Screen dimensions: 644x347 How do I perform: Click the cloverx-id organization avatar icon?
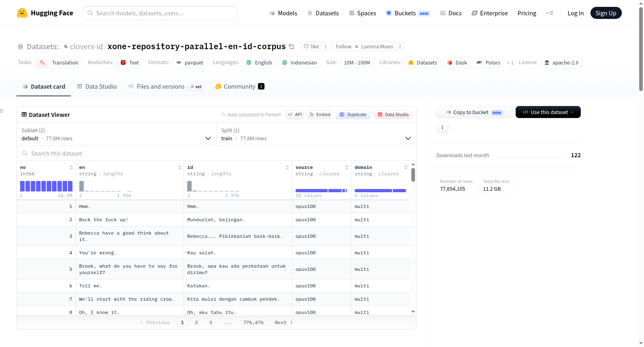click(66, 46)
